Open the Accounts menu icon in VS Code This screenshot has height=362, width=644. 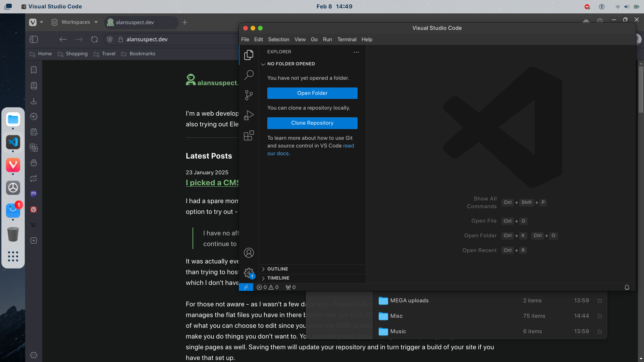pos(249,253)
